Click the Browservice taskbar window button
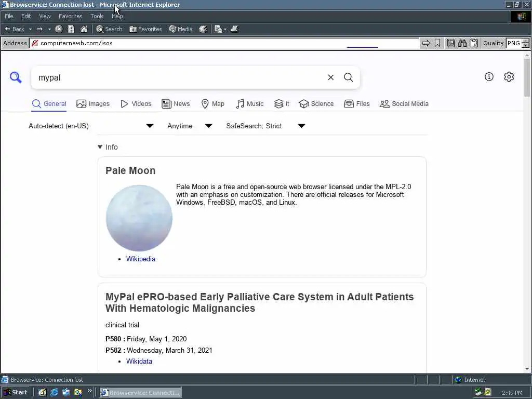Screen dimensions: 532x399 point(140,393)
